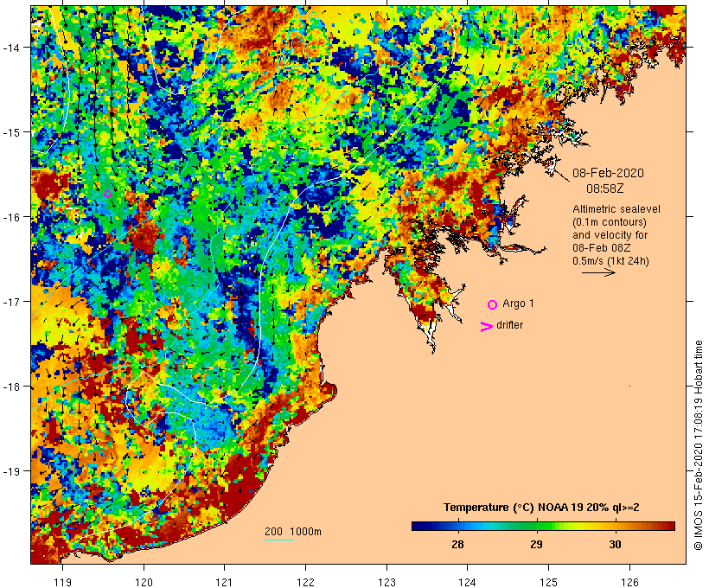Click the longitude axis label 121
This screenshot has width=709, height=588.
[224, 582]
